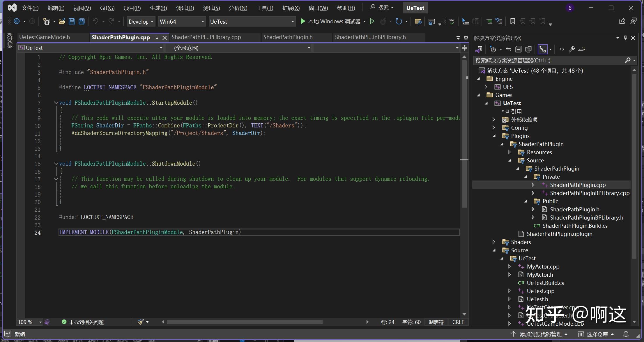
Task: Click 添加到源代码管理 in status bar
Action: coord(540,334)
